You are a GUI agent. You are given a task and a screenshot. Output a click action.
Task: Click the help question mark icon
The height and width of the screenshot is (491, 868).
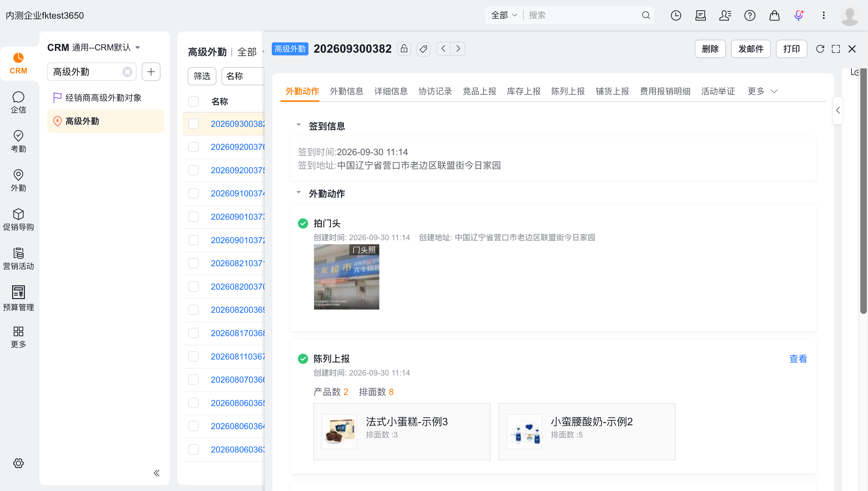pos(750,15)
